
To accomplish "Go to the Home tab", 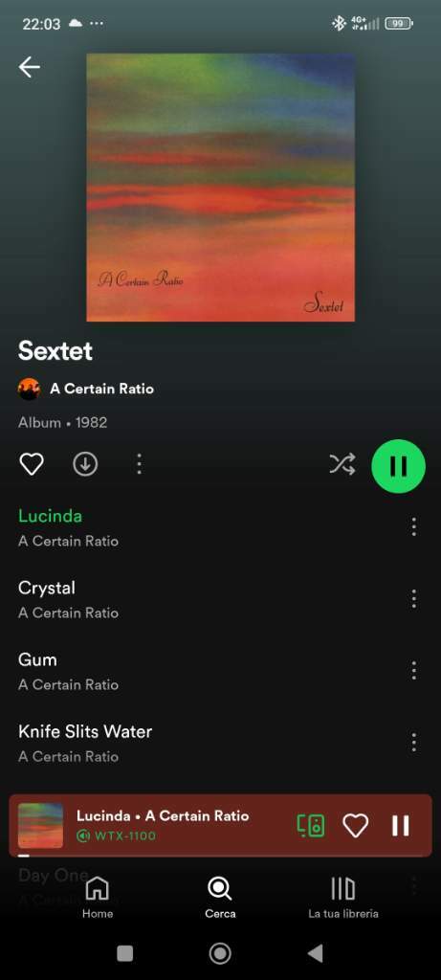I will [98, 898].
